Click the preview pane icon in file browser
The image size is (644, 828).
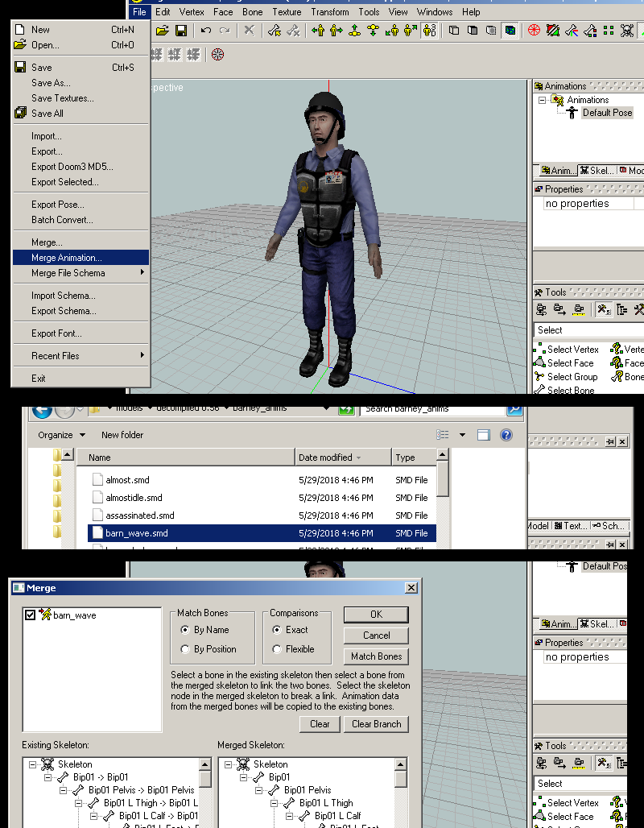pyautogui.click(x=484, y=435)
